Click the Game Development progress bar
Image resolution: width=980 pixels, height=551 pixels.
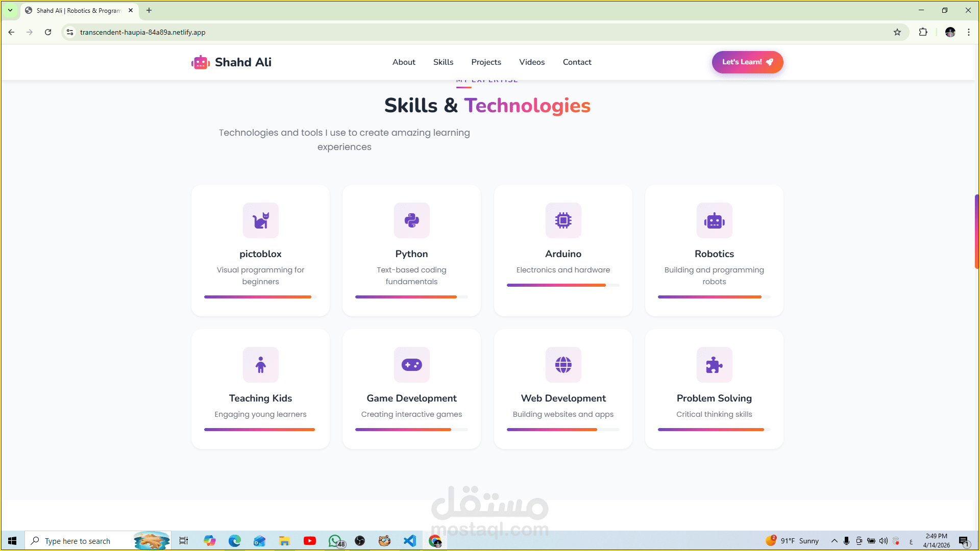(411, 430)
